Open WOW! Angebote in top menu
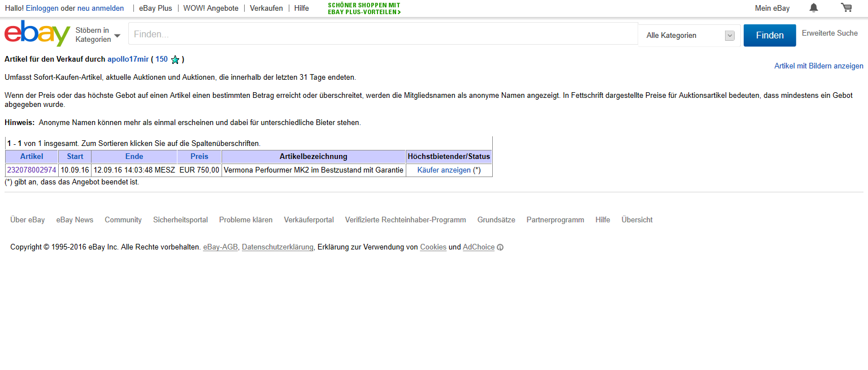This screenshot has width=868, height=370. pyautogui.click(x=211, y=8)
